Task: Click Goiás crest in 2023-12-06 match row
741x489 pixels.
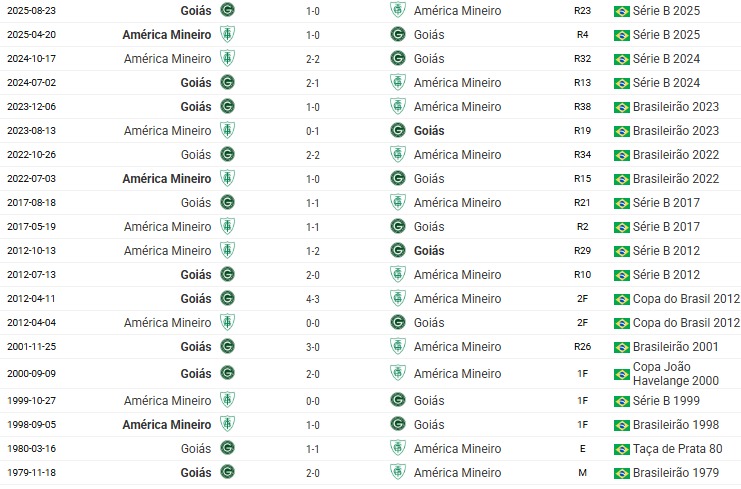Action: pos(227,107)
